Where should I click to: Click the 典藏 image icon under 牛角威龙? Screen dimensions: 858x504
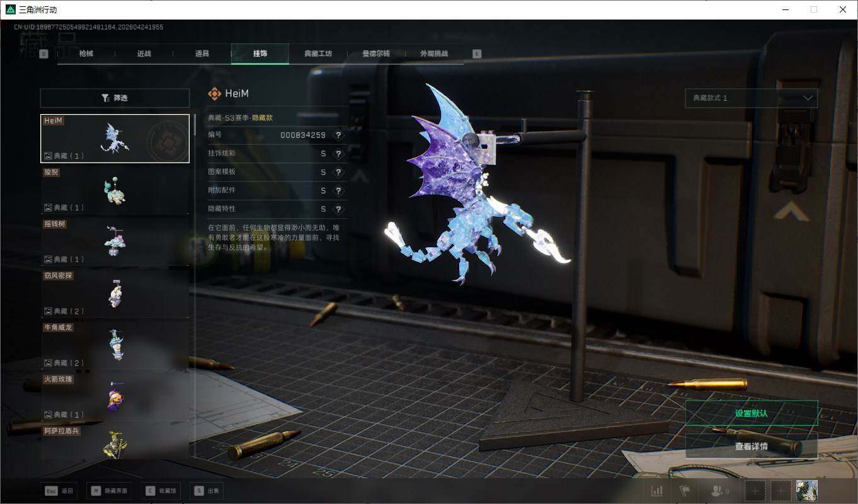coord(48,363)
